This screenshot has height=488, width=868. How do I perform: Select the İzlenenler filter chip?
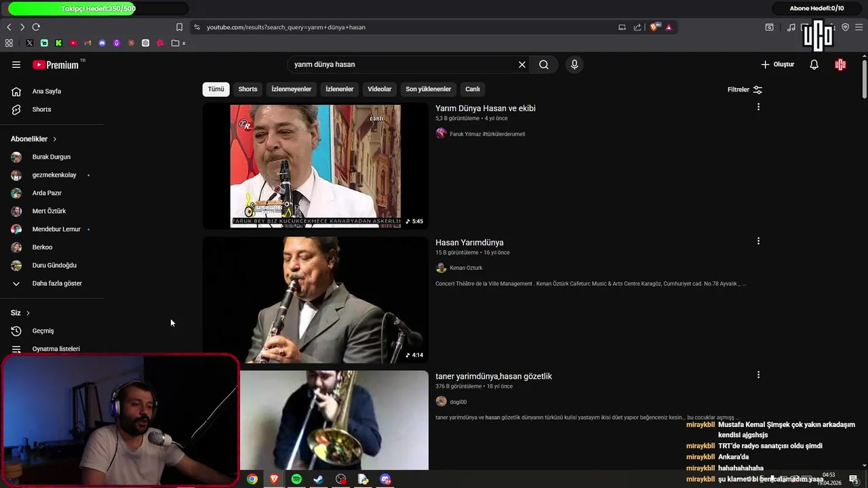click(x=339, y=89)
